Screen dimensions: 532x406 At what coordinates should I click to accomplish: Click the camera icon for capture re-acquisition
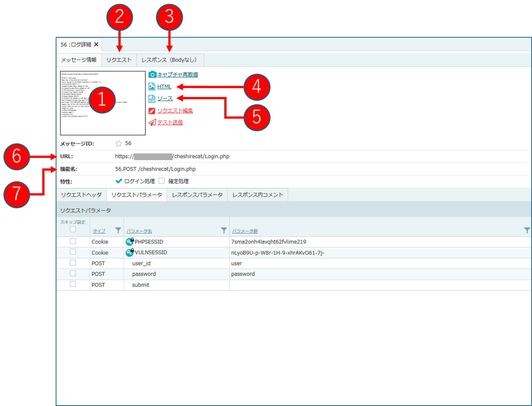point(152,74)
